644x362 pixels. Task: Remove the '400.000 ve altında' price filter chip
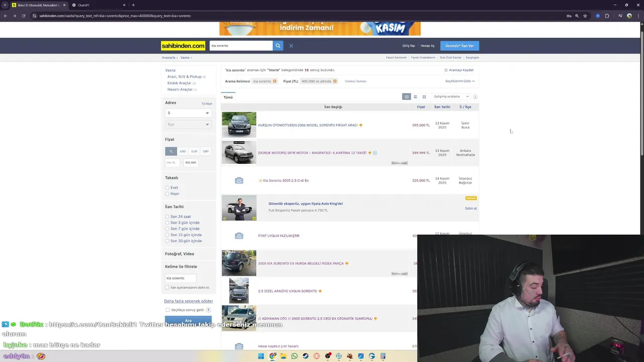click(x=335, y=81)
